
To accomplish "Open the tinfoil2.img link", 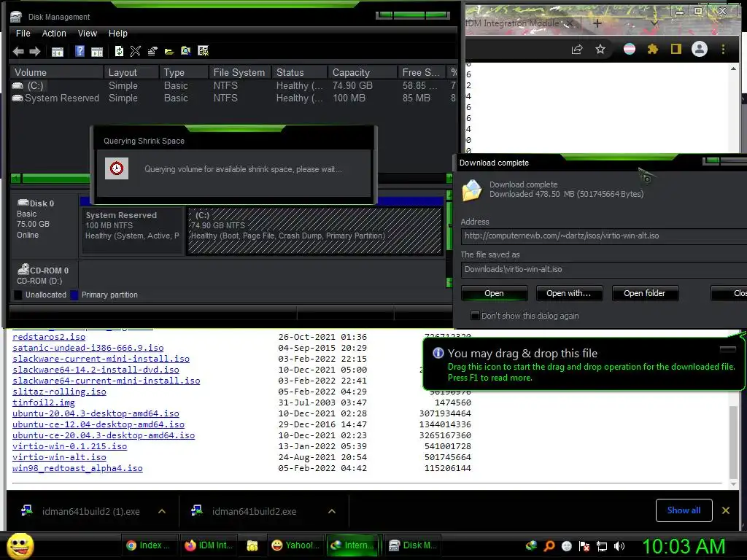I will click(x=44, y=402).
